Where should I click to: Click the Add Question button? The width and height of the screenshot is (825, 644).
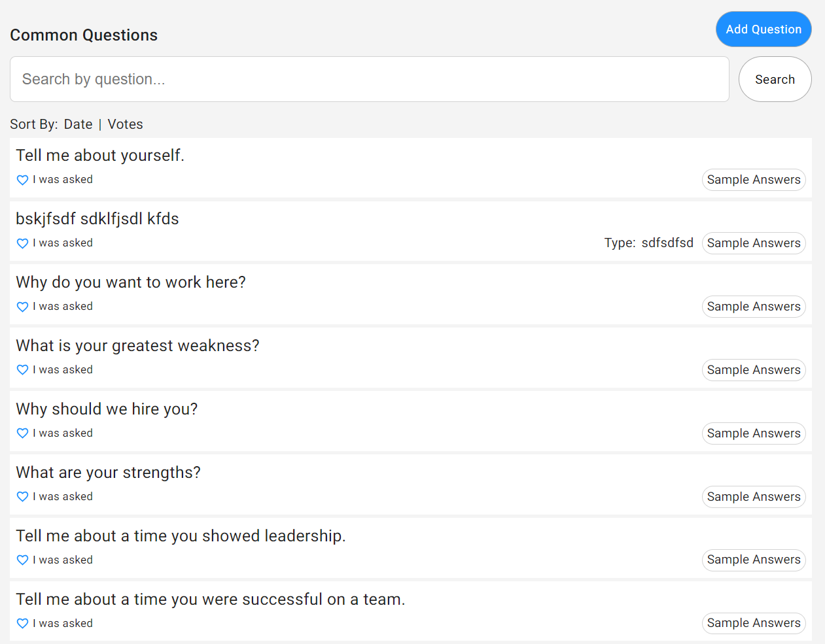[763, 29]
